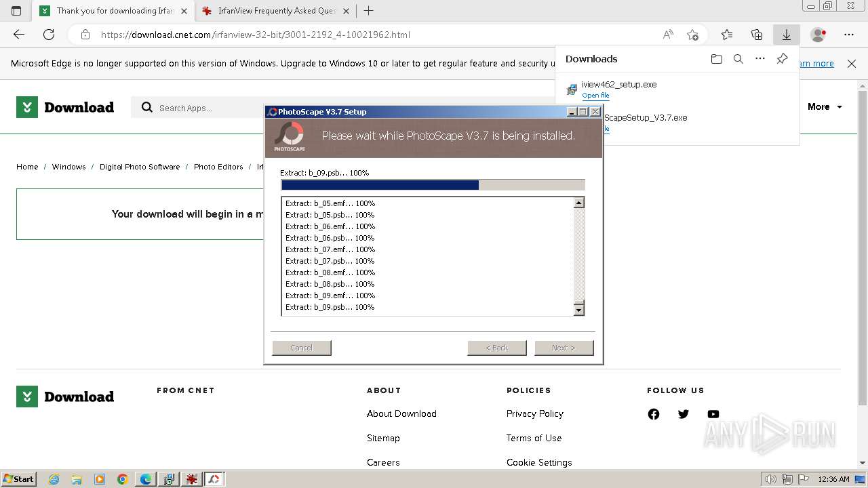Dismiss the Edge unsupported notification bar

click(x=852, y=64)
